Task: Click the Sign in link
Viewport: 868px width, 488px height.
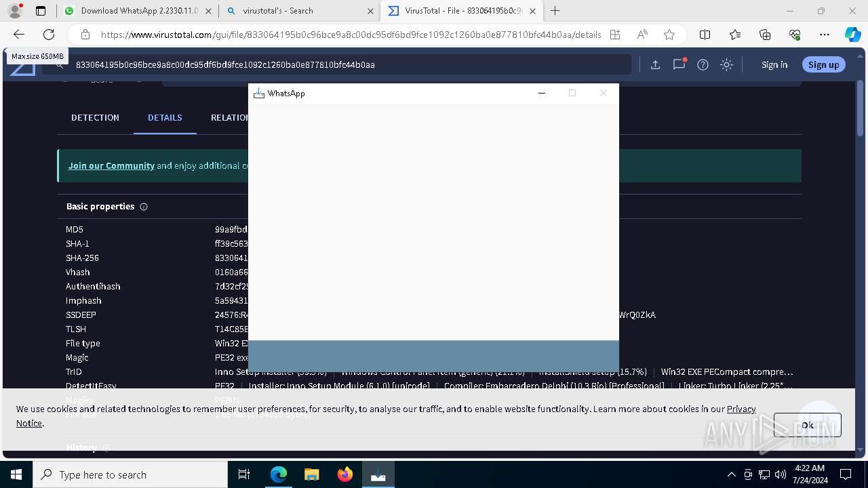Action: coord(774,64)
